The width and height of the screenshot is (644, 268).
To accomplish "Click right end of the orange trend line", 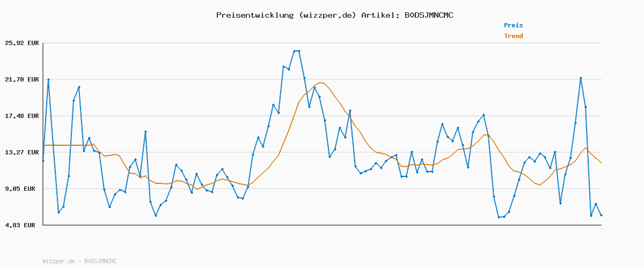I will click(x=601, y=163).
